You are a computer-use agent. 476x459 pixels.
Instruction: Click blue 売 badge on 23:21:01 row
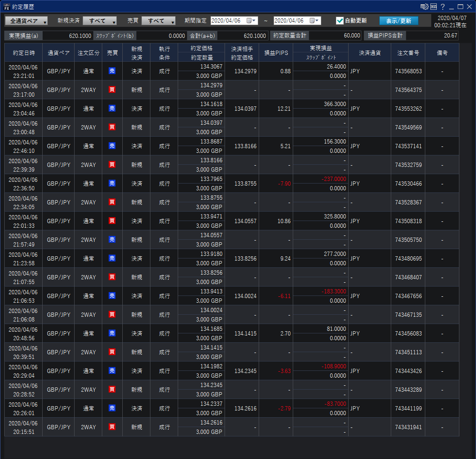[112, 71]
